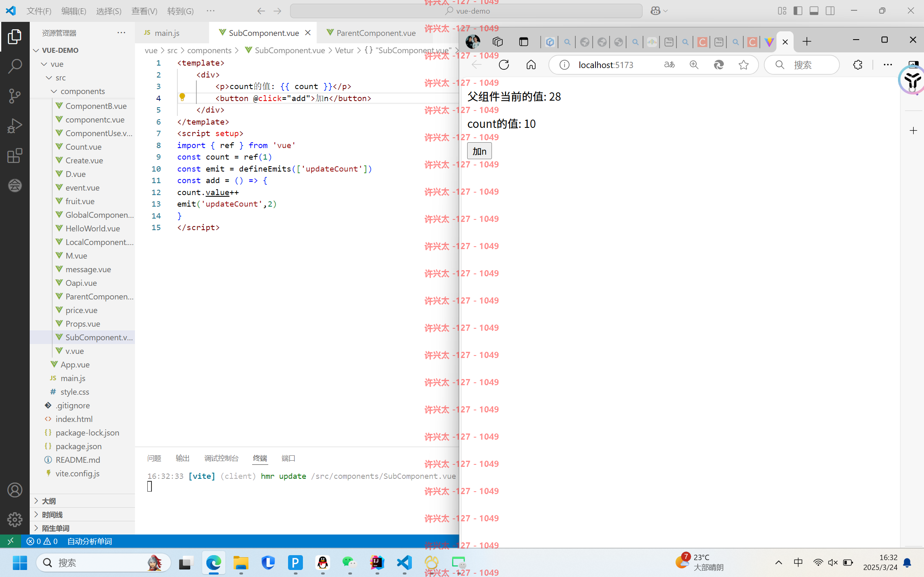Click 自动分析单词 in status bar

point(90,541)
